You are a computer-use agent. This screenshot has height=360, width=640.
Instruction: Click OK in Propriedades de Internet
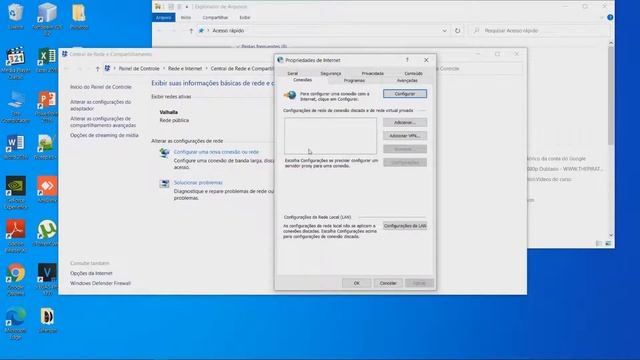click(357, 283)
